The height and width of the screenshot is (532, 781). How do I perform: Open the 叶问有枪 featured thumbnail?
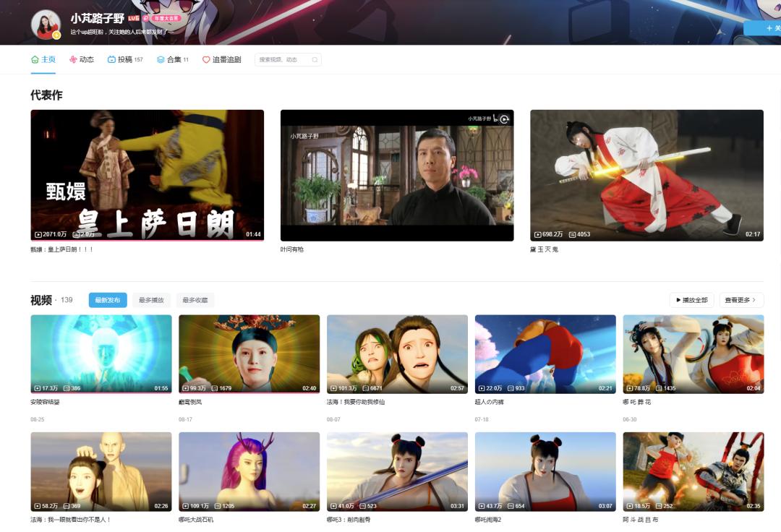click(x=397, y=175)
